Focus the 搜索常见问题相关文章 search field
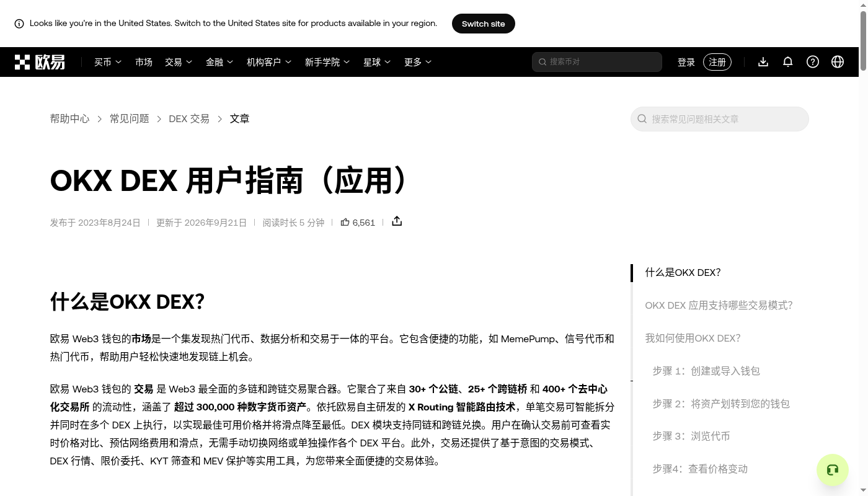The image size is (868, 496). click(720, 119)
